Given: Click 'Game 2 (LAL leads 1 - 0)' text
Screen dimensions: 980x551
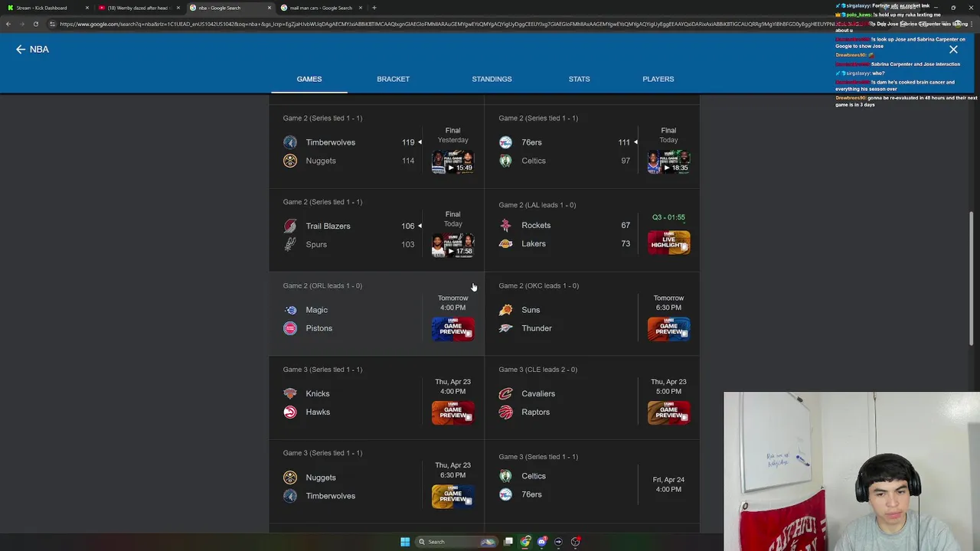Looking at the screenshot, I should click(x=537, y=205).
